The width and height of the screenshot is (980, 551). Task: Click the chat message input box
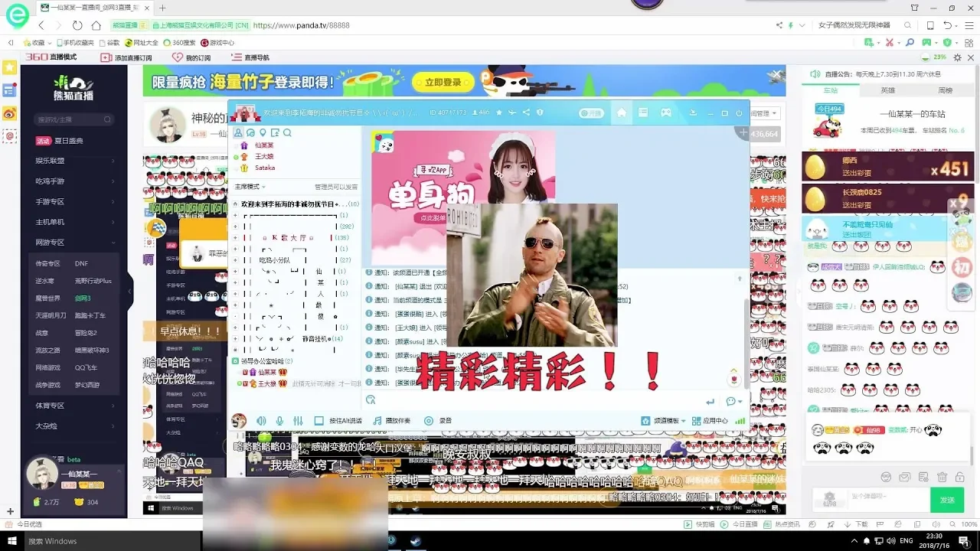click(x=888, y=500)
